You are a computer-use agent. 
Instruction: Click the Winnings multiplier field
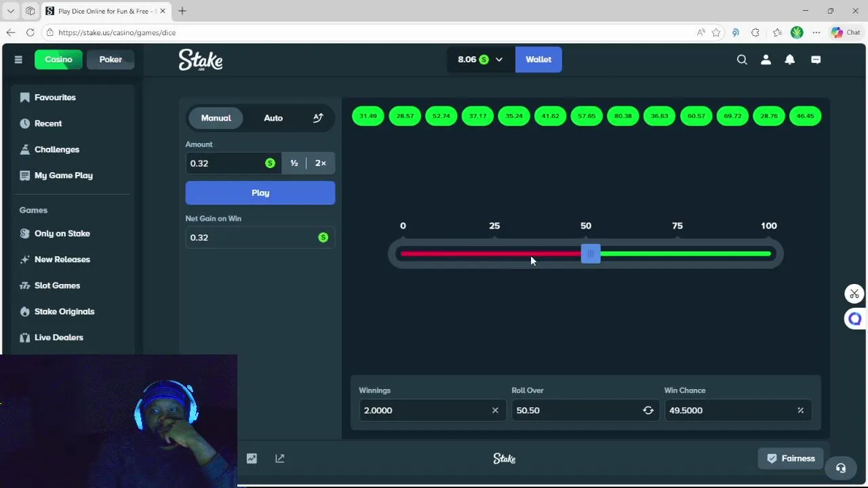point(431,410)
